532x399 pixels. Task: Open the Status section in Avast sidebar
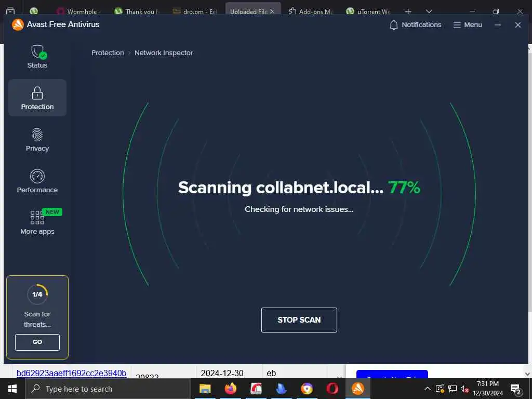pos(37,57)
